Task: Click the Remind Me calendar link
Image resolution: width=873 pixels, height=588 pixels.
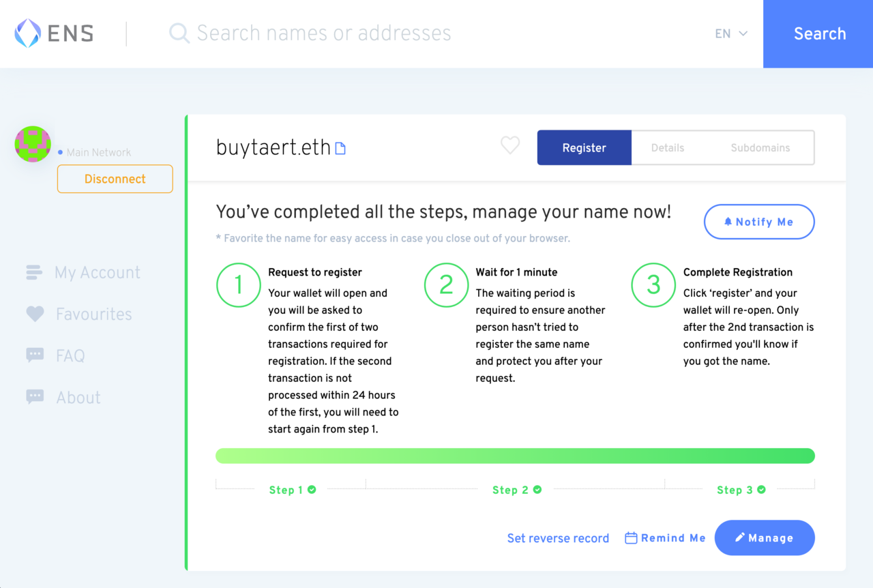Action: (x=665, y=538)
